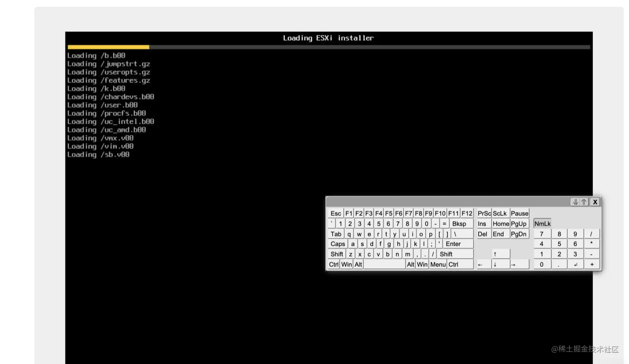The height and width of the screenshot is (364, 629).
Task: Click the installer loading progress bar
Action: tap(329, 47)
